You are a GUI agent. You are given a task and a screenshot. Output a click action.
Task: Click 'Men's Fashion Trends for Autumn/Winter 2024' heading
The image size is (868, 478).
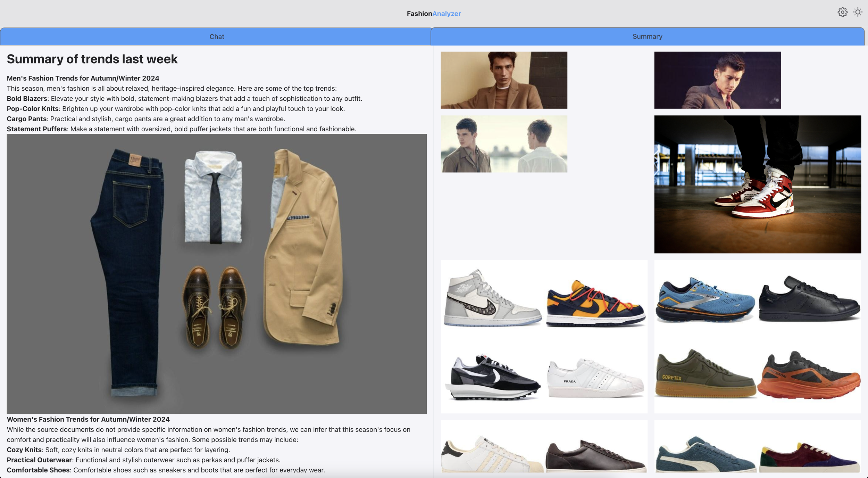tap(83, 78)
